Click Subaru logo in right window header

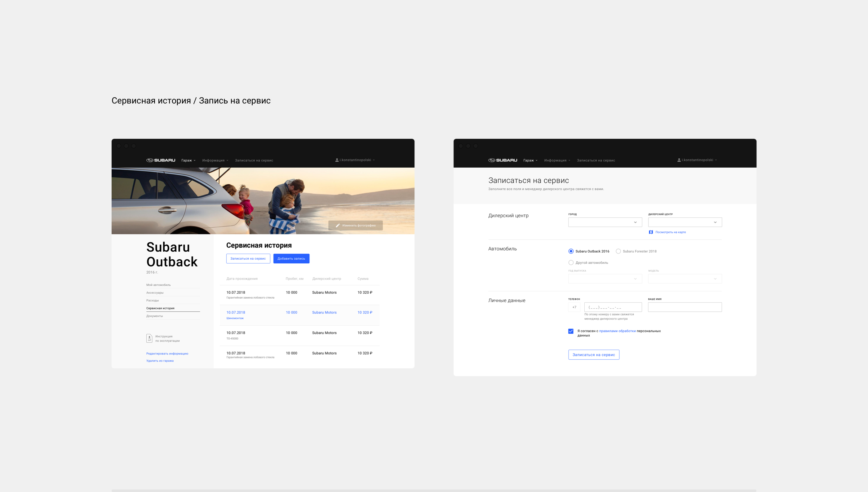pyautogui.click(x=503, y=160)
